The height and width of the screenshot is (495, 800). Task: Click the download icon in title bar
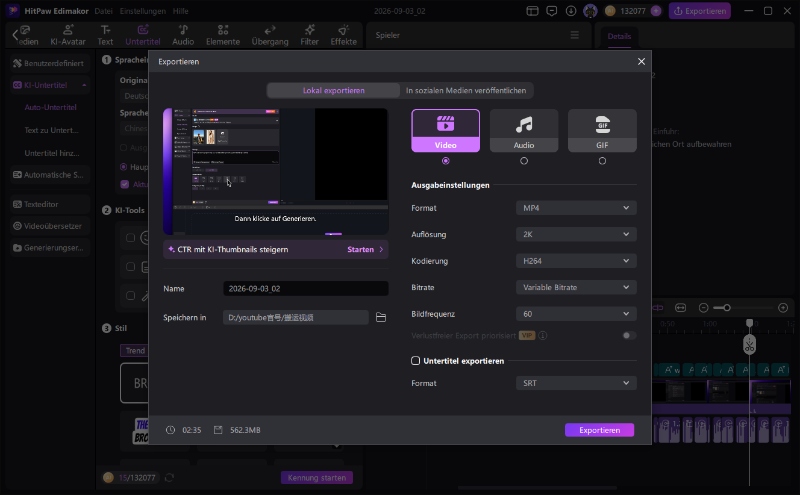tap(571, 11)
